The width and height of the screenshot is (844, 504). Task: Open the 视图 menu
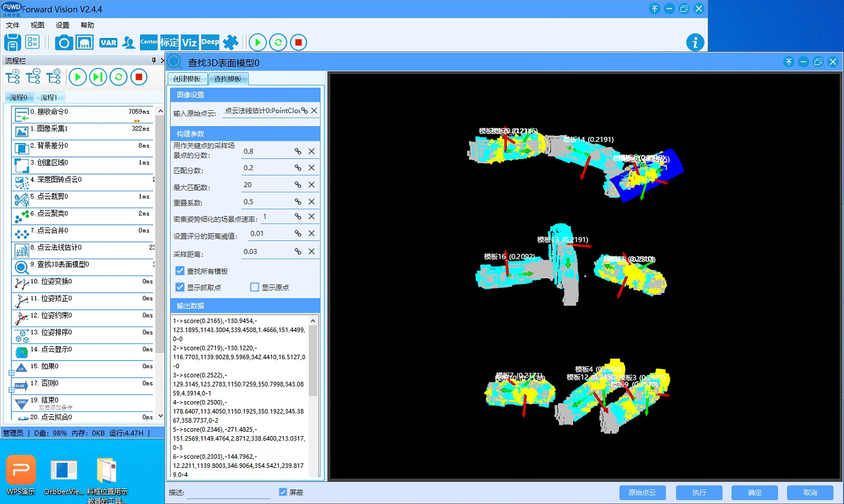pyautogui.click(x=37, y=25)
